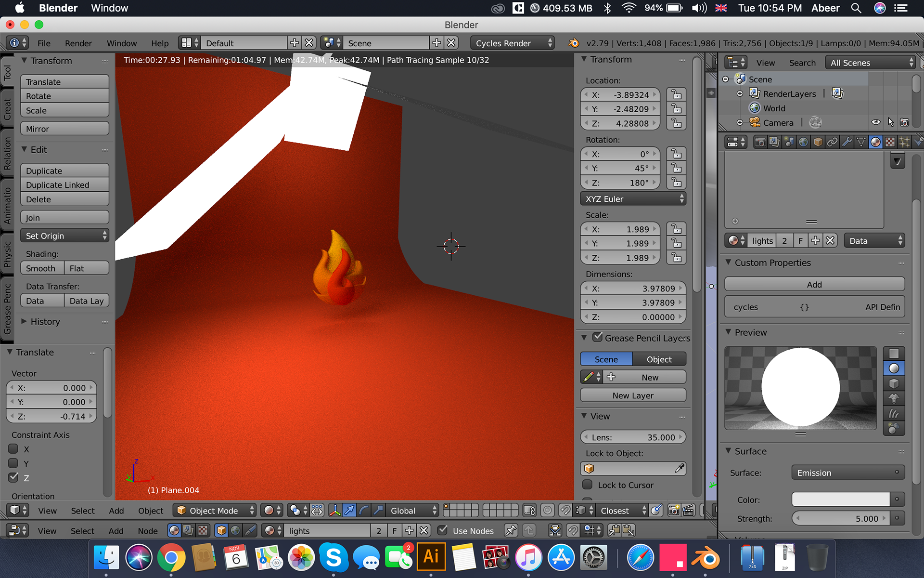Viewport: 924px width, 578px height.
Task: Click the emission Color swatch
Action: pos(840,499)
